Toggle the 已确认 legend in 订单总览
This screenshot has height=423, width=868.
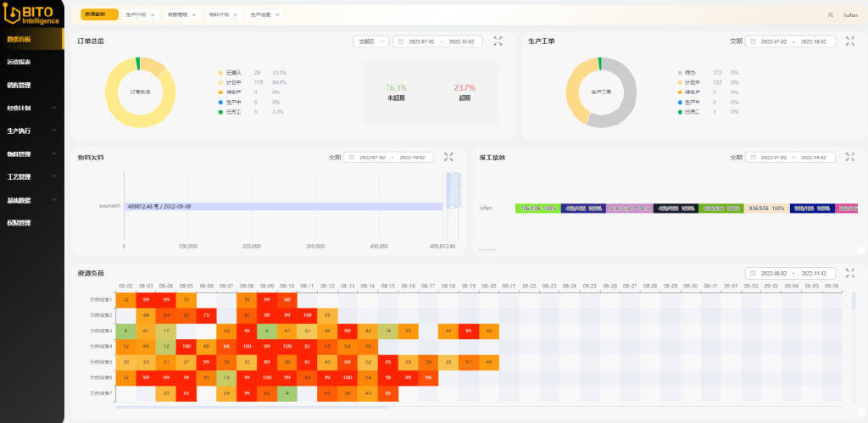coord(232,73)
